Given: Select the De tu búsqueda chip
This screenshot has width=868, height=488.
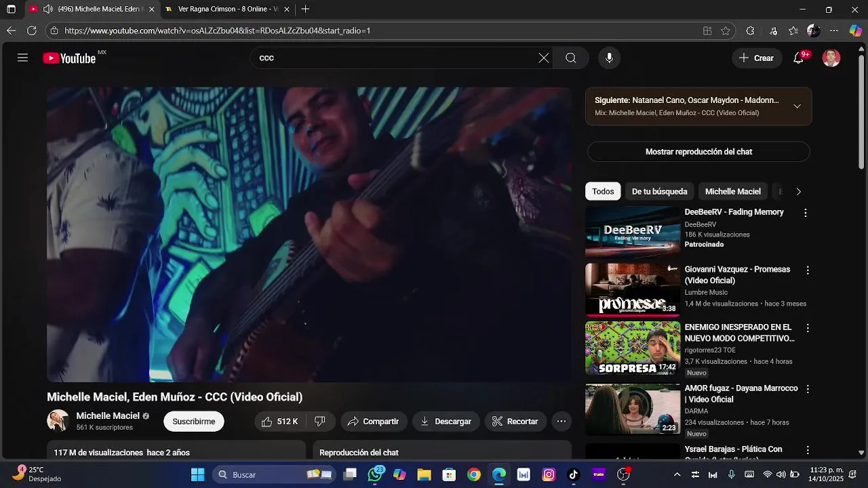Looking at the screenshot, I should [x=659, y=192].
